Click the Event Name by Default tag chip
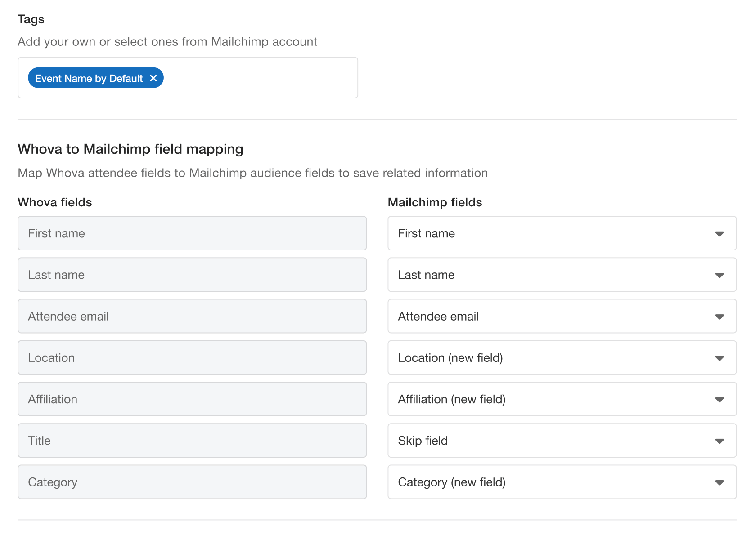This screenshot has width=756, height=544. point(89,78)
